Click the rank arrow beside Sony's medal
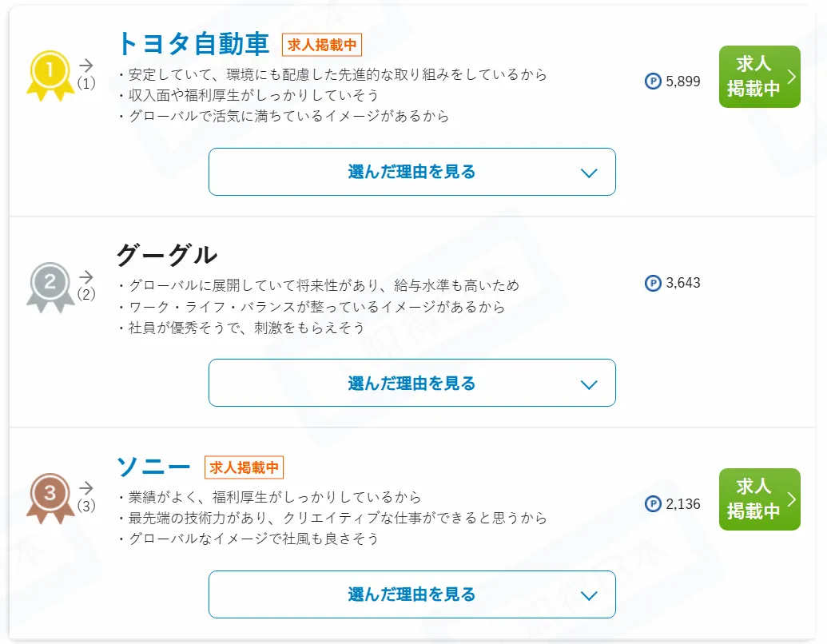The image size is (827, 644). pos(86,488)
